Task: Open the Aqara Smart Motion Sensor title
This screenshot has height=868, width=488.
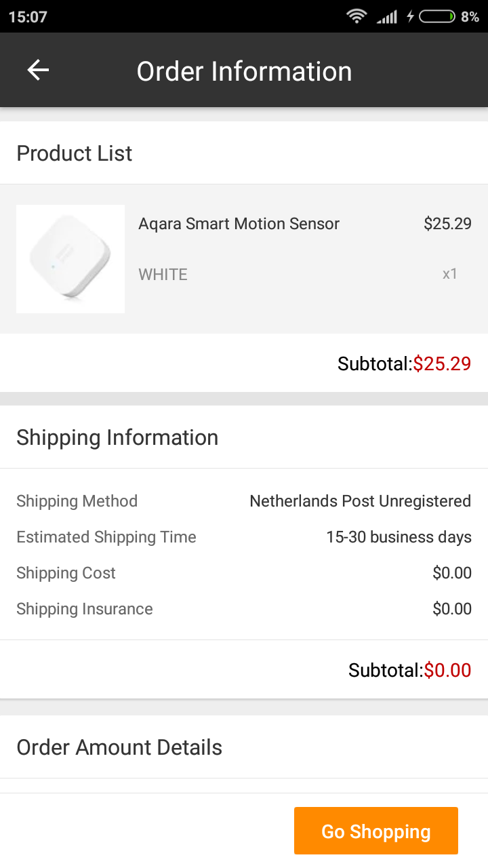Action: tap(239, 224)
